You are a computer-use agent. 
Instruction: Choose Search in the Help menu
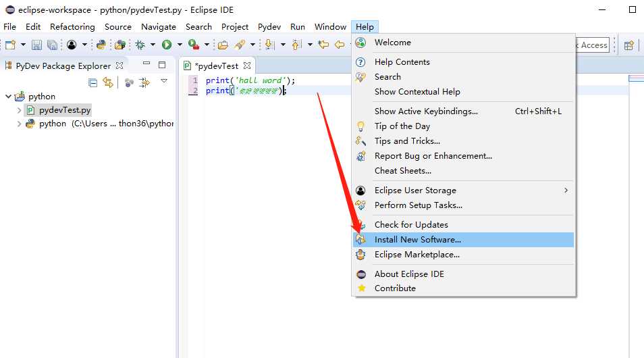(463, 77)
